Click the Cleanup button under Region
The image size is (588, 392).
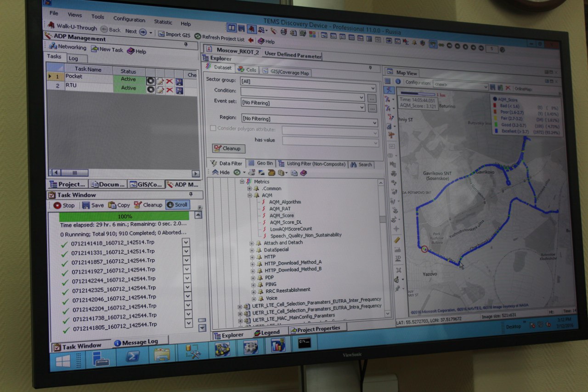228,148
